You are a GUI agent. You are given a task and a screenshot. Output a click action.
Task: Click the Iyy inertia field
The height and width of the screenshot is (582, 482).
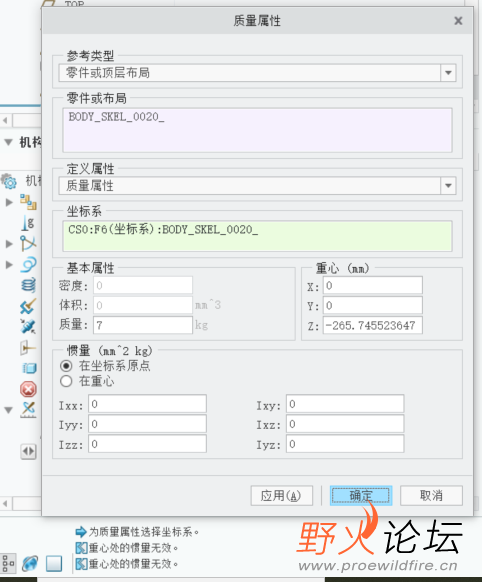pyautogui.click(x=147, y=424)
